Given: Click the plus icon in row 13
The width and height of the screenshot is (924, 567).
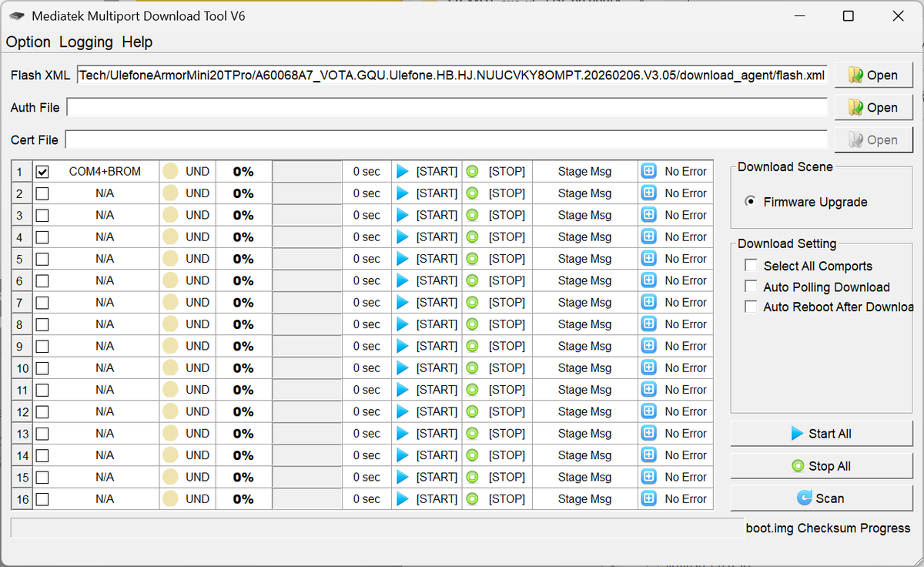Looking at the screenshot, I should (649, 433).
